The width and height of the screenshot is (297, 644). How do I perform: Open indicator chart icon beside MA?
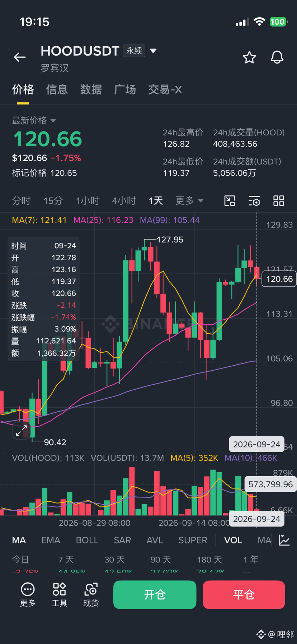tap(284, 540)
